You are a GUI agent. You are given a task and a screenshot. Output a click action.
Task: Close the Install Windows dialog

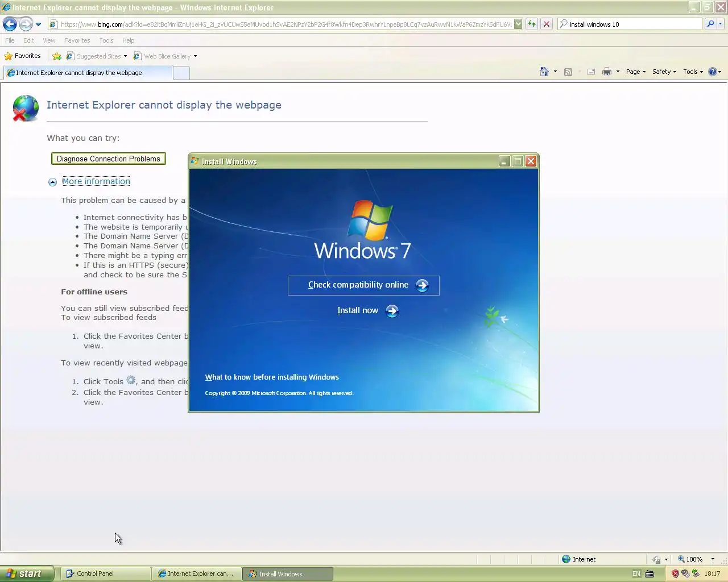coord(531,161)
